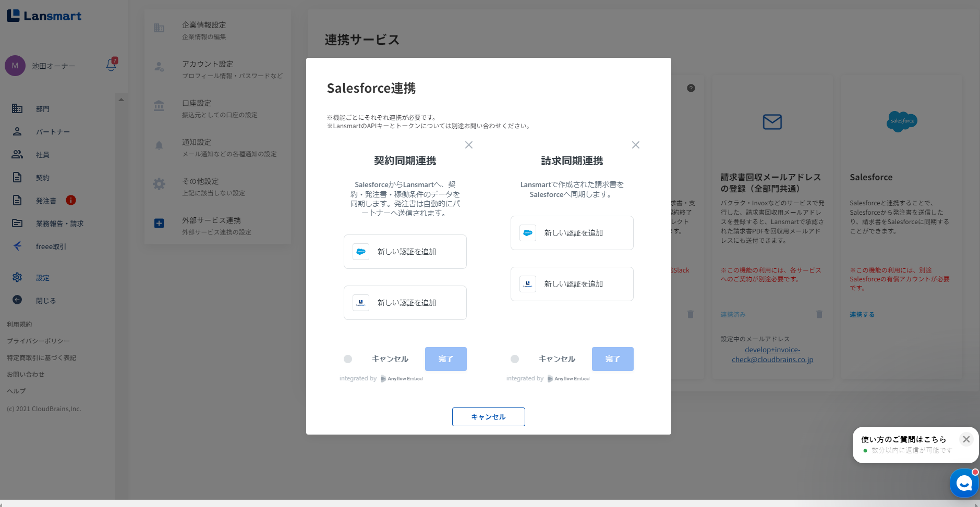Open the user avatar M profile
This screenshot has width=980, height=507.
point(15,66)
